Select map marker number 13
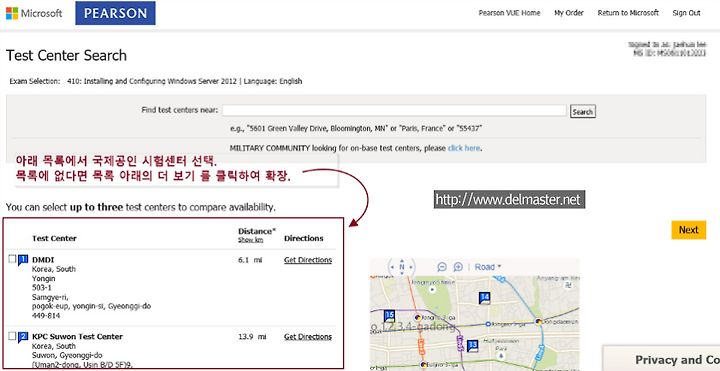This screenshot has width=720, height=371. [472, 345]
